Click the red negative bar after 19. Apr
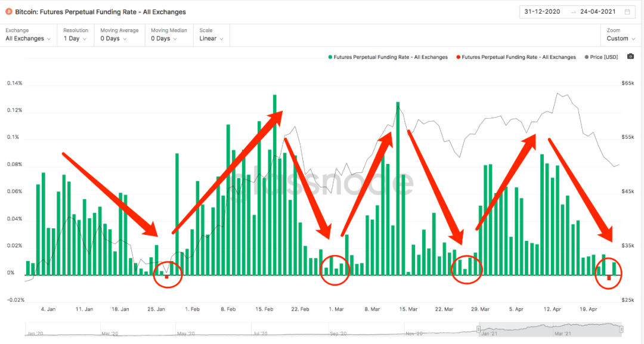Image resolution: width=644 pixels, height=344 pixels. coord(609,278)
